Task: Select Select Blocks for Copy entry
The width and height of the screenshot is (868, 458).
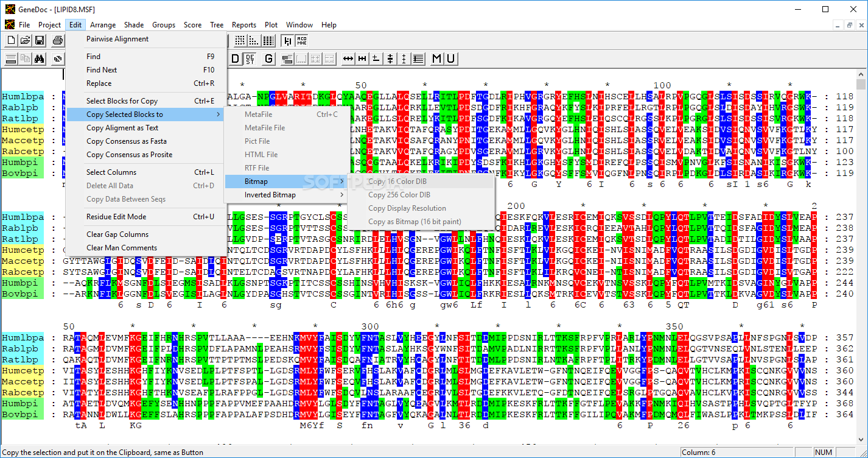Action: pos(146,101)
